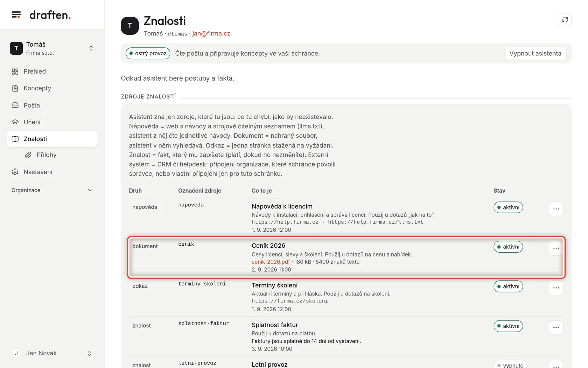Open the cenik-2026.pdf file link

click(x=271, y=262)
